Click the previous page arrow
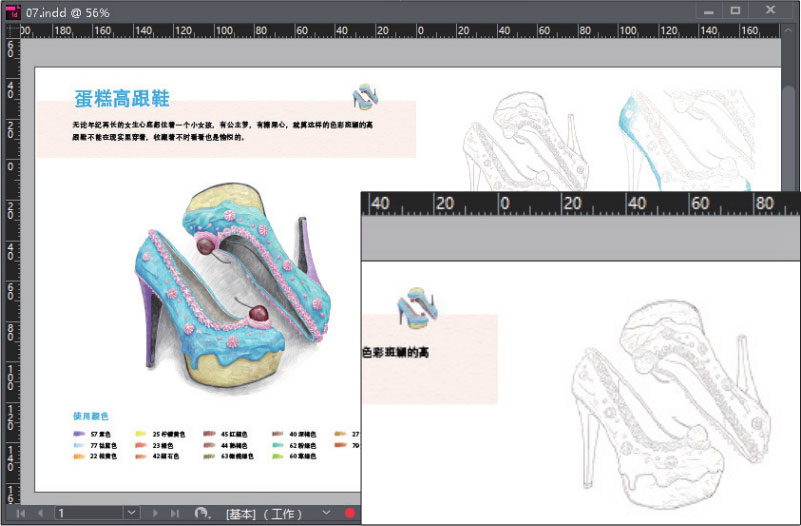 click(40, 513)
